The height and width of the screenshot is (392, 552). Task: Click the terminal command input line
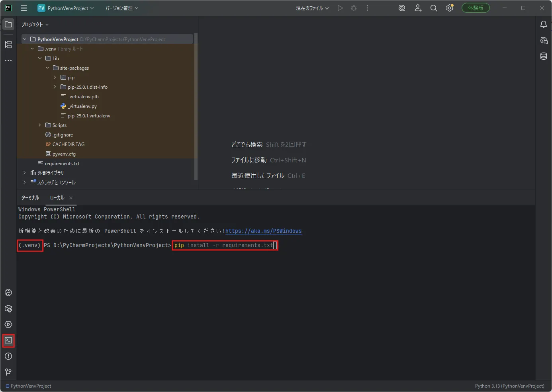[x=225, y=245]
